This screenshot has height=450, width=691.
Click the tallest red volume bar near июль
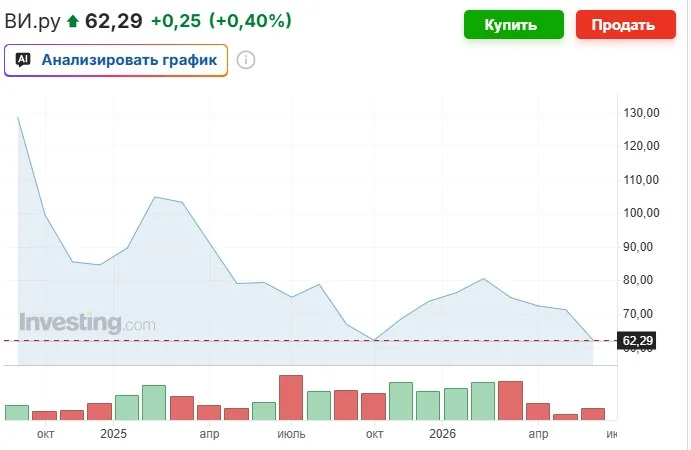pos(291,398)
